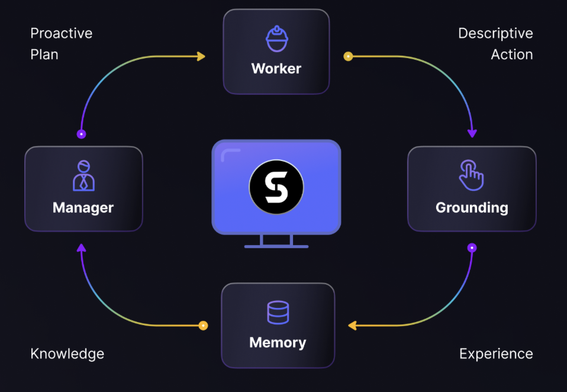Click the Proactive Plan label
567x392 pixels.
coord(62,44)
